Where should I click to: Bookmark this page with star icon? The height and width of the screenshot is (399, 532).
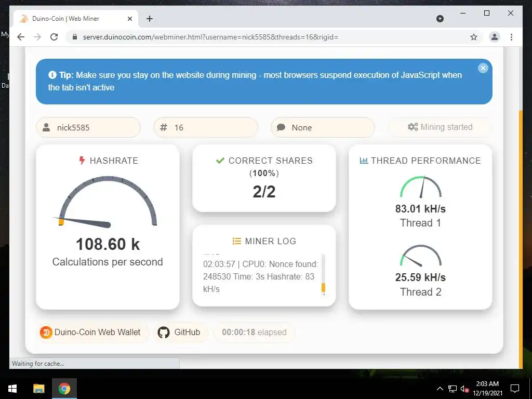pyautogui.click(x=474, y=37)
